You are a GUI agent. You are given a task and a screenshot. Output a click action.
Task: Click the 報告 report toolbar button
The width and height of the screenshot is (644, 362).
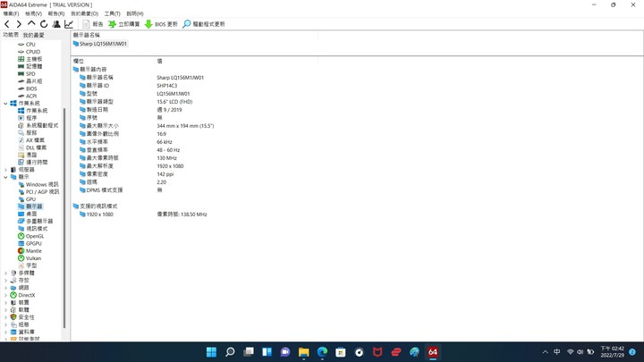coord(93,24)
